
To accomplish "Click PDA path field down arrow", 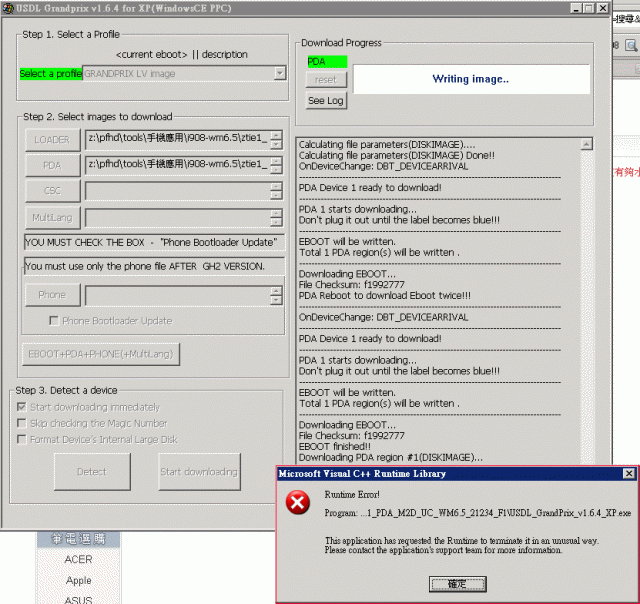I will point(276,170).
